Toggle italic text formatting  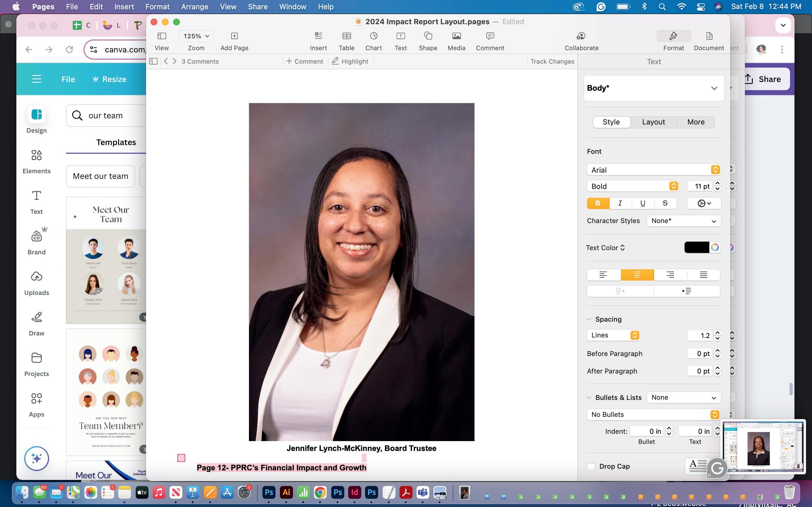coord(620,203)
